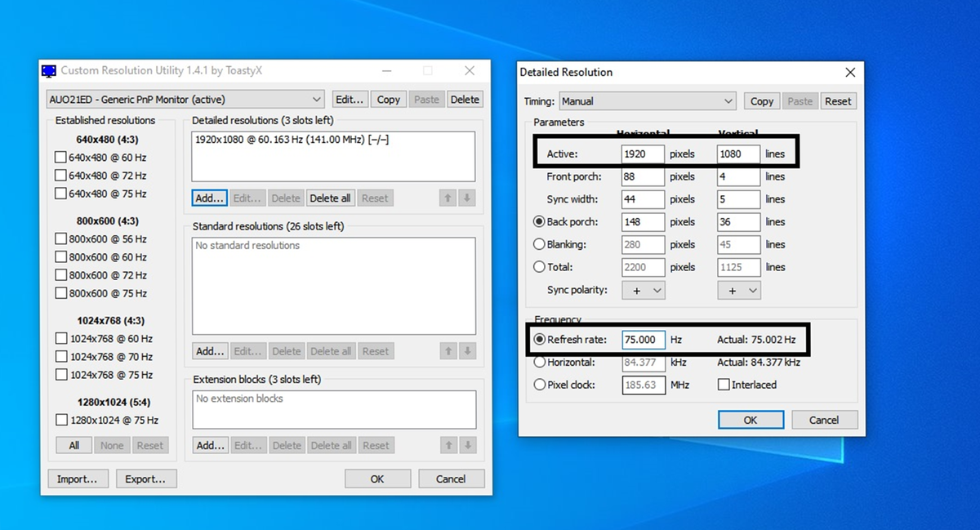Check 1024x768 @ 70 Hz box
Screen dimensions: 980x530
pyautogui.click(x=60, y=357)
